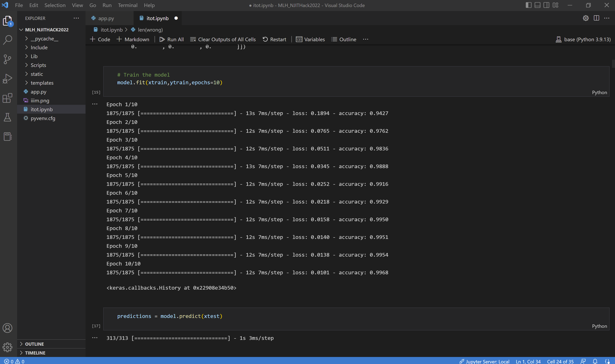Open the Accounts icon
This screenshot has width=615, height=364.
(x=7, y=328)
